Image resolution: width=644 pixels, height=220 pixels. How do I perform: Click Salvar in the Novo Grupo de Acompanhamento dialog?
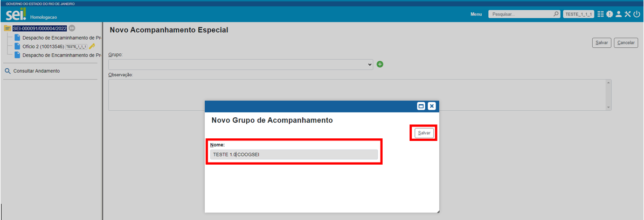424,133
